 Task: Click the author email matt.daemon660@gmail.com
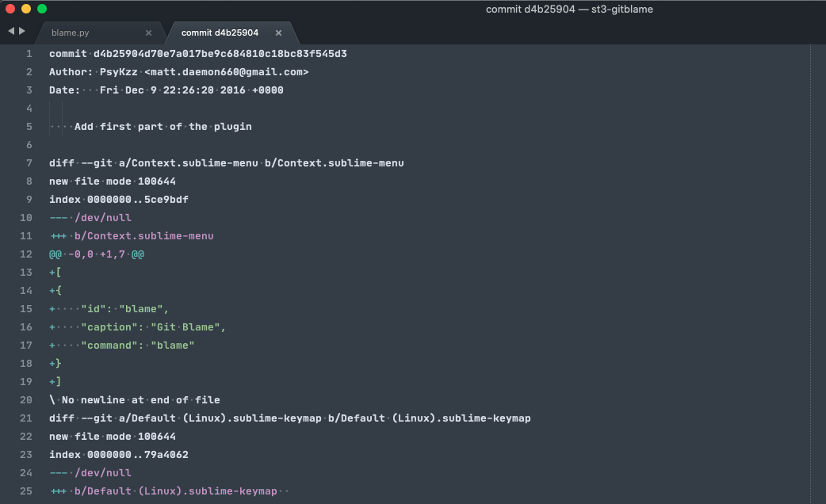click(x=227, y=72)
